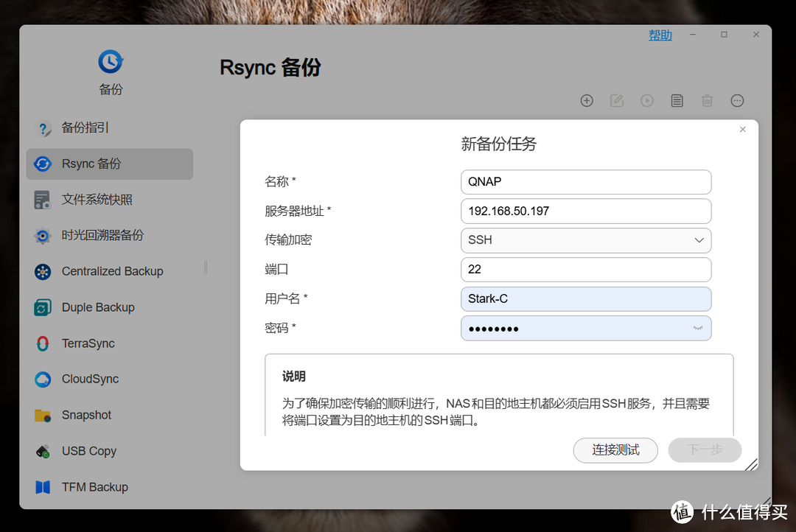Click the add new task plus icon
This screenshot has height=532, width=796.
tap(587, 101)
